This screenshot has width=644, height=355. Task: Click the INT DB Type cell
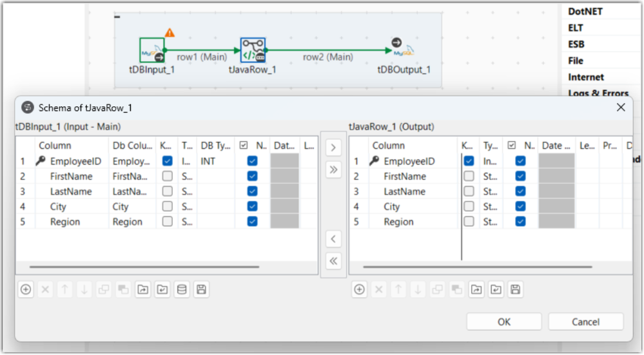tap(216, 161)
